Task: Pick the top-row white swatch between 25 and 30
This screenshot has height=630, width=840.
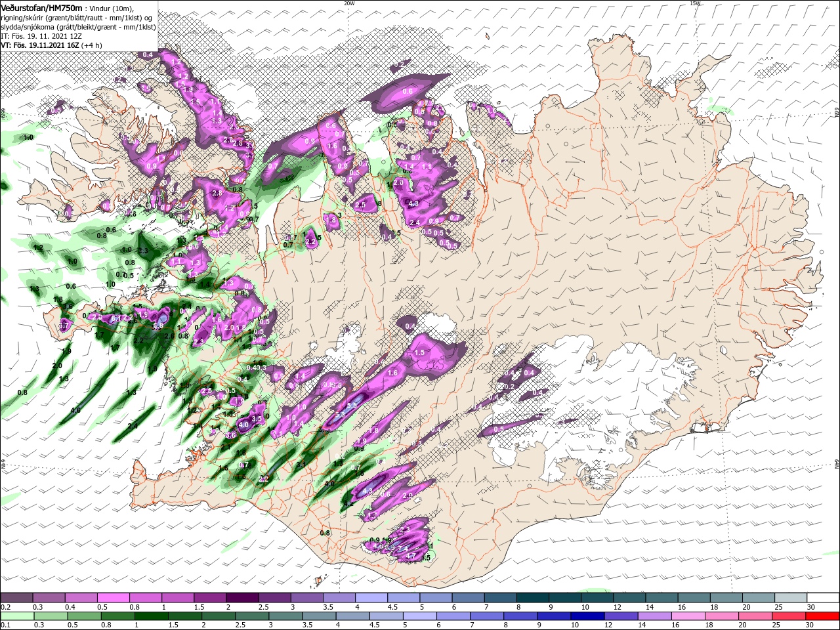Action: pos(790,598)
